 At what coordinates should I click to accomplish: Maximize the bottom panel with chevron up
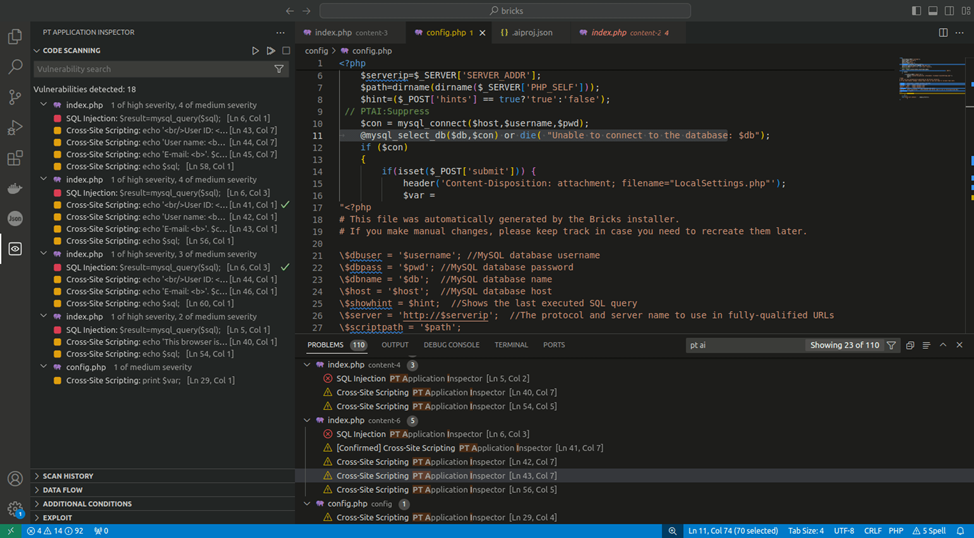943,345
